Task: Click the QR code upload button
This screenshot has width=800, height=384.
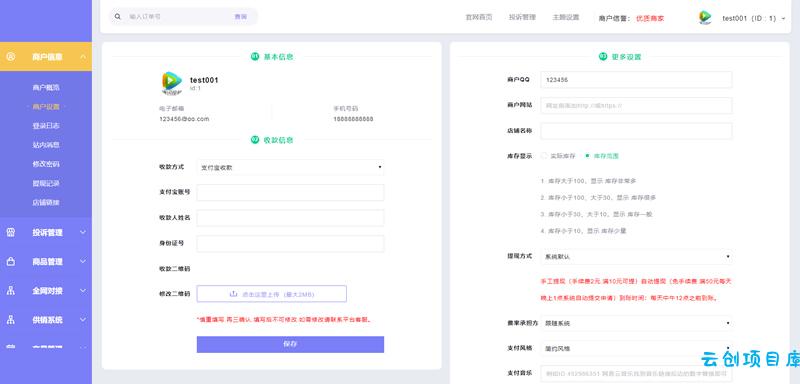Action: click(x=272, y=294)
